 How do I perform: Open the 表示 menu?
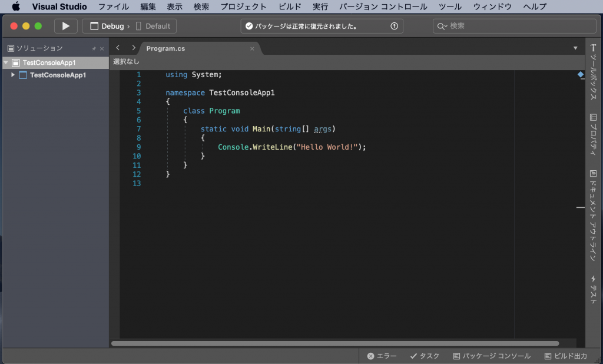[x=174, y=6]
